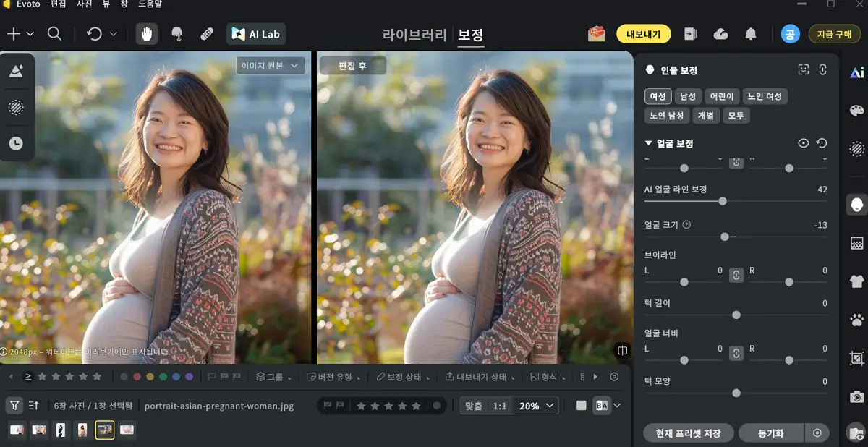Open the portrait head panel
Screen dimensions: 868x447
(x=857, y=205)
